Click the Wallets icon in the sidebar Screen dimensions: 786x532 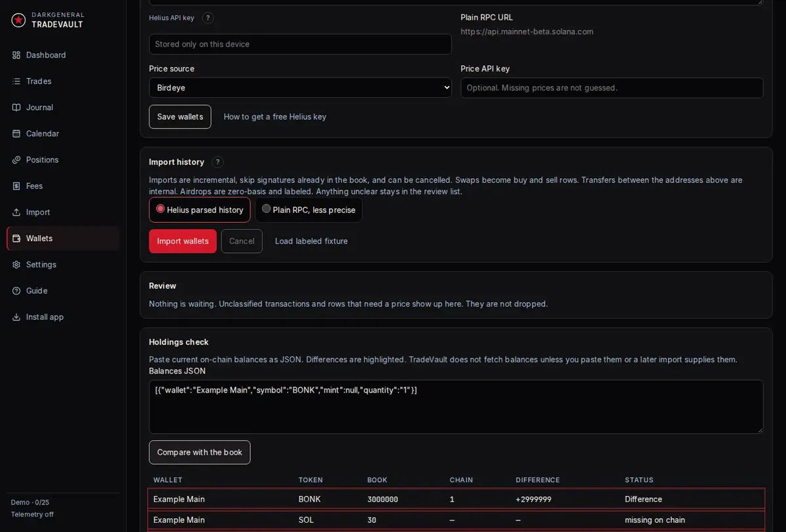(16, 238)
